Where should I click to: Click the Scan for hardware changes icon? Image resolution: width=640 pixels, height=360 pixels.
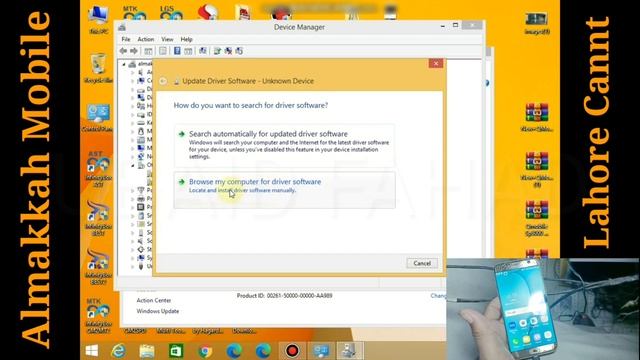coord(203,51)
